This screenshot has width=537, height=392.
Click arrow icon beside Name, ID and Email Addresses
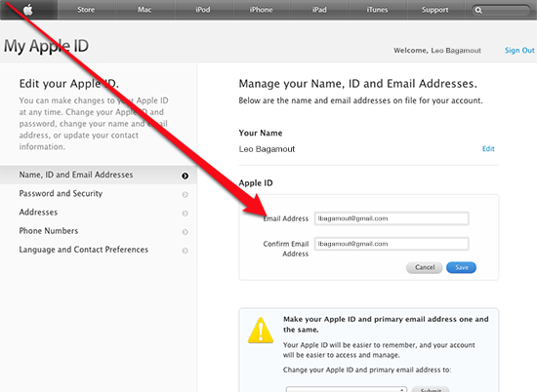pos(185,176)
